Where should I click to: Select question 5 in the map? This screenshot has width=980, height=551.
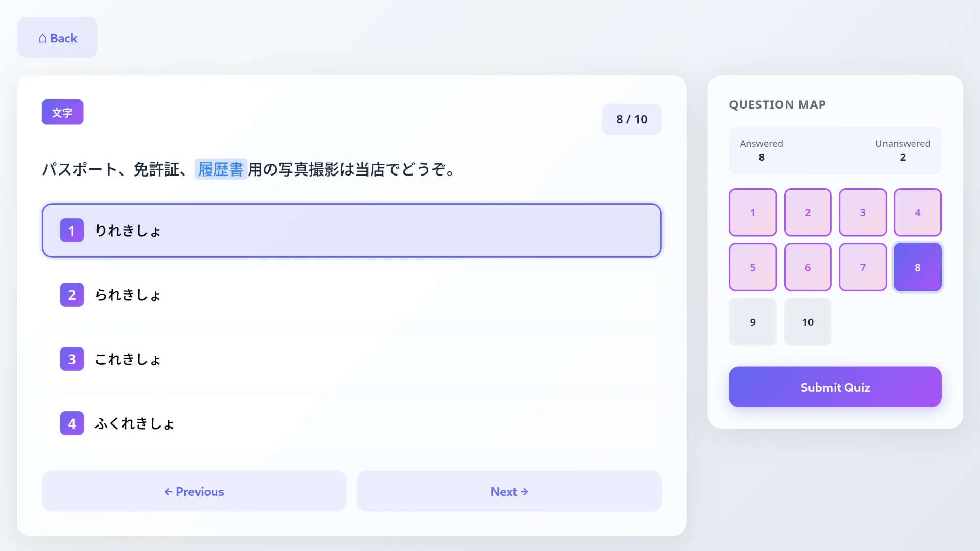click(x=752, y=267)
